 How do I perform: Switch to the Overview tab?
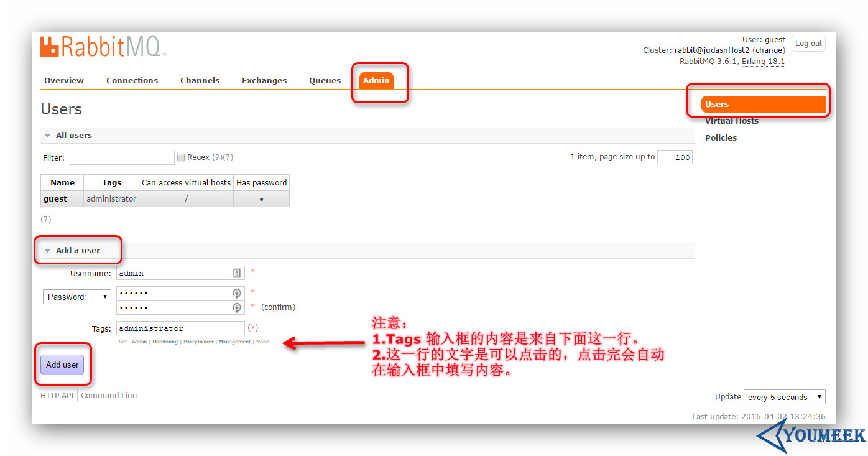pos(63,80)
